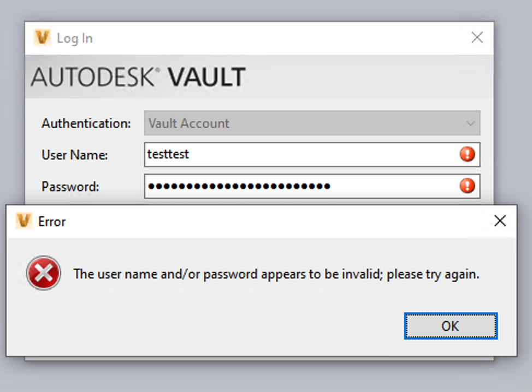532x392 pixels.
Task: Expand the Authentication dropdown chevron arrow
Action: pos(470,123)
